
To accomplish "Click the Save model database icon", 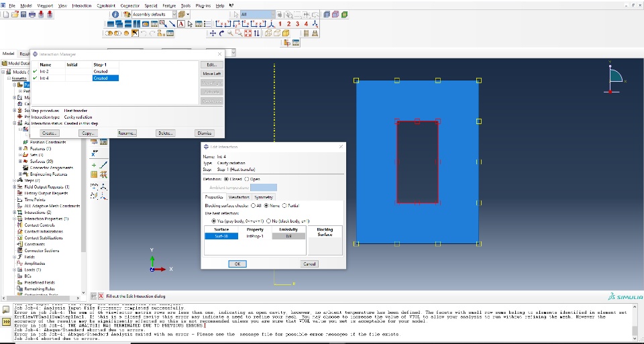I will pos(23,14).
